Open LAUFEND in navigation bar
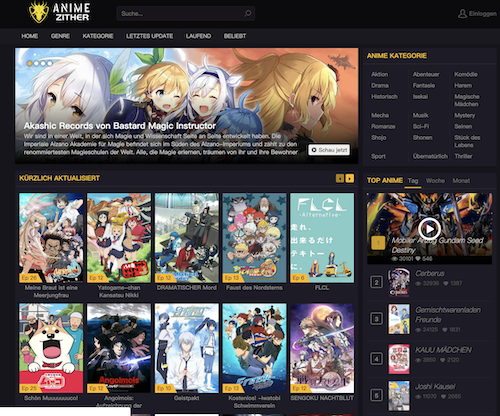Screen dimensions: 500x416 (x=198, y=36)
